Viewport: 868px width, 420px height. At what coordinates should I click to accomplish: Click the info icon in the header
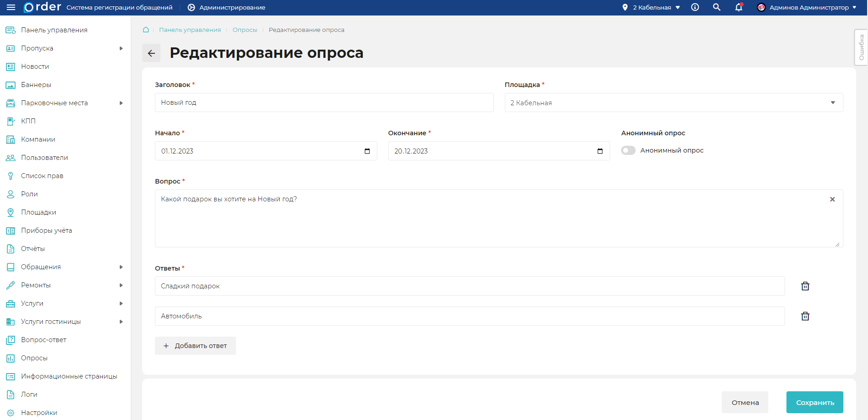coord(695,7)
